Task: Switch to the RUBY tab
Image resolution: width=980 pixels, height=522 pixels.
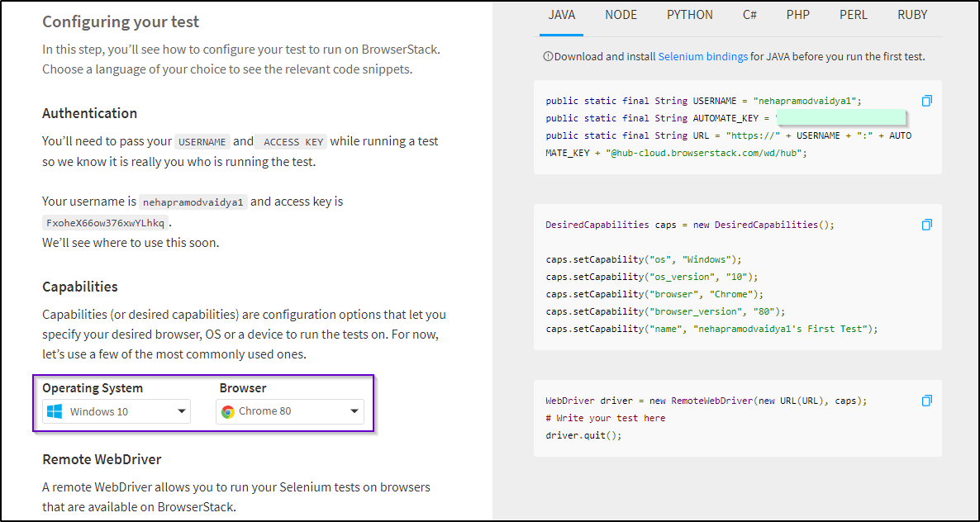Action: (x=912, y=14)
